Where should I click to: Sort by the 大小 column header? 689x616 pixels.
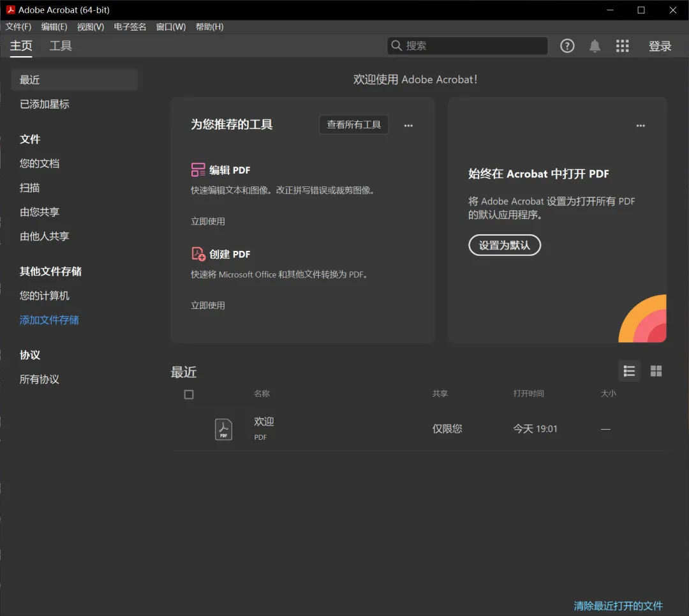[x=608, y=393]
